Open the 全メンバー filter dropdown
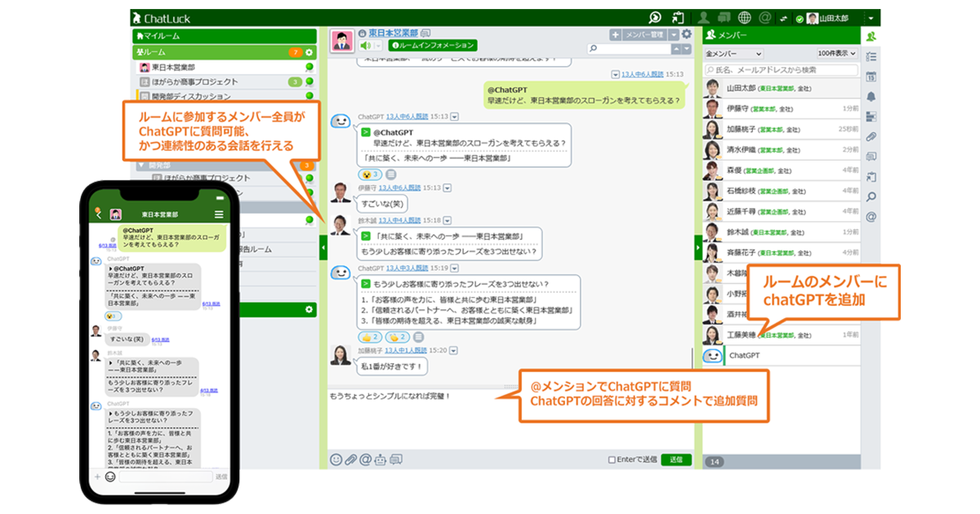980x514 pixels. [x=733, y=54]
